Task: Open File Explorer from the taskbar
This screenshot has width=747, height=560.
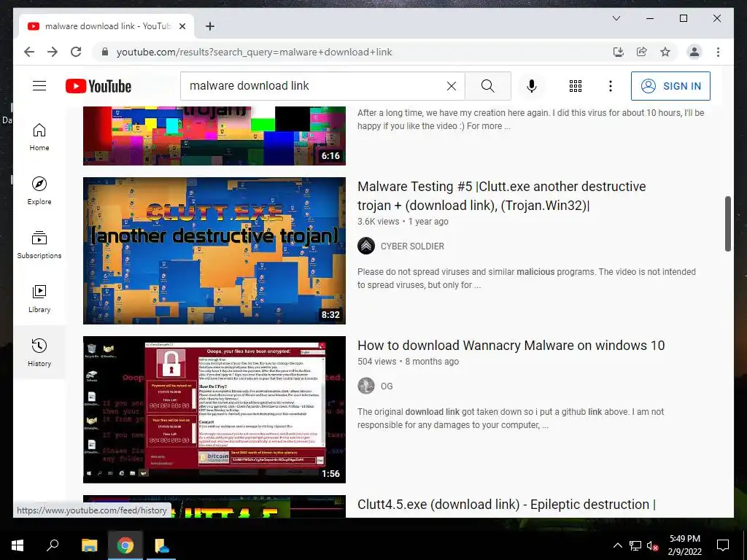Action: [x=89, y=545]
